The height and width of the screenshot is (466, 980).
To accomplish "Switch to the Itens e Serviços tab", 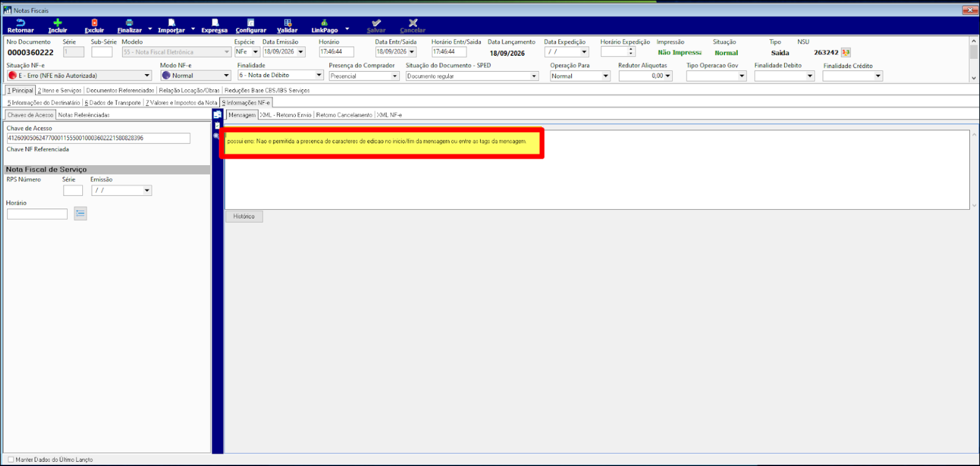I will point(59,90).
